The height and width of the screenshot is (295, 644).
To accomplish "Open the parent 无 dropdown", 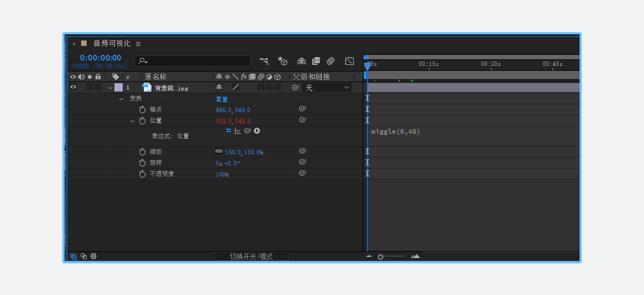I will [327, 87].
